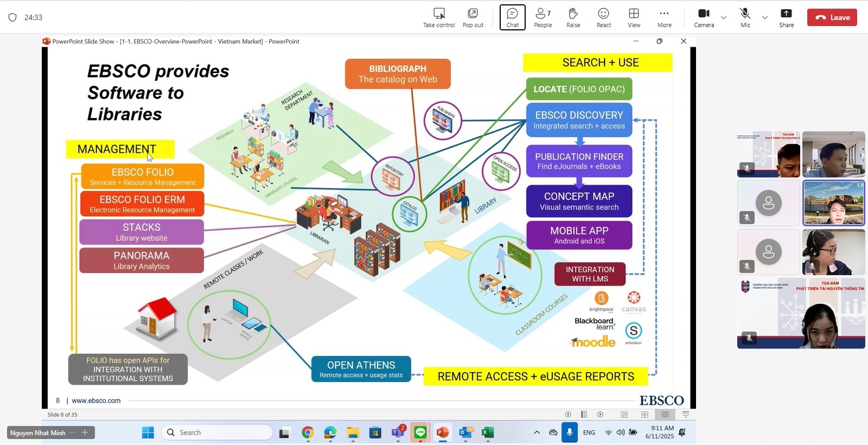Switch PowerPoint to Reading View

pos(665,415)
